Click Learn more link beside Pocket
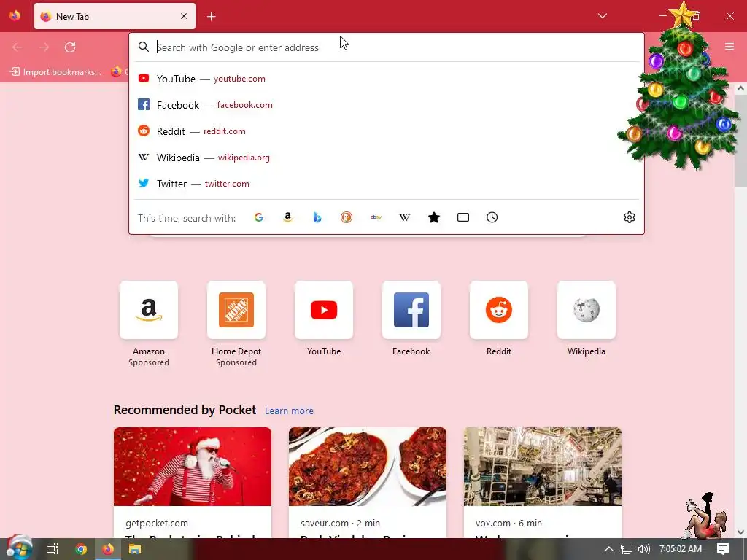Screen dimensions: 747x560 (x=289, y=411)
